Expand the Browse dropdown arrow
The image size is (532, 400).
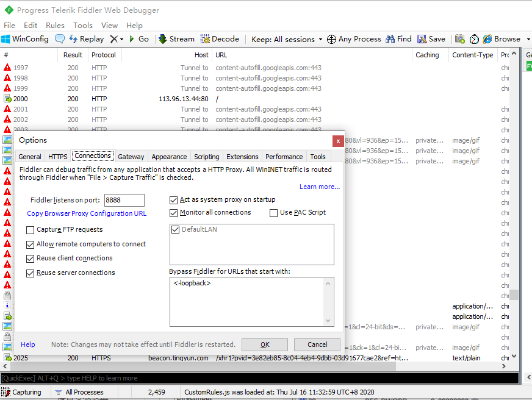(x=528, y=39)
